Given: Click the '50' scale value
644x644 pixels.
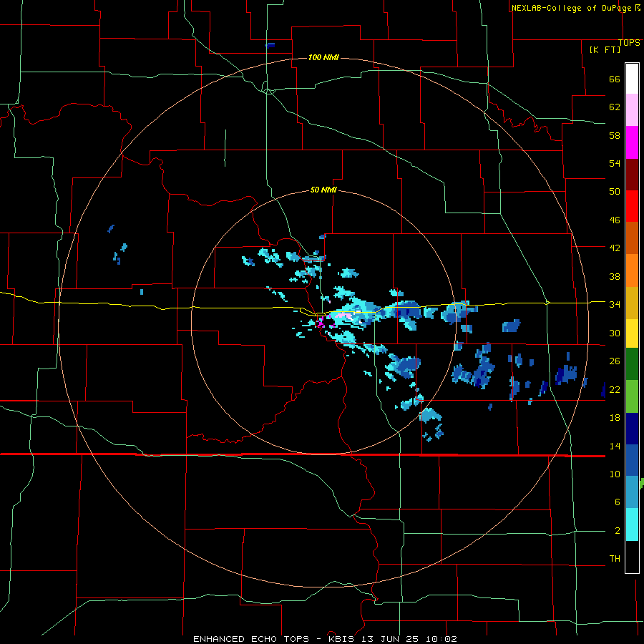Looking at the screenshot, I should 615,191.
